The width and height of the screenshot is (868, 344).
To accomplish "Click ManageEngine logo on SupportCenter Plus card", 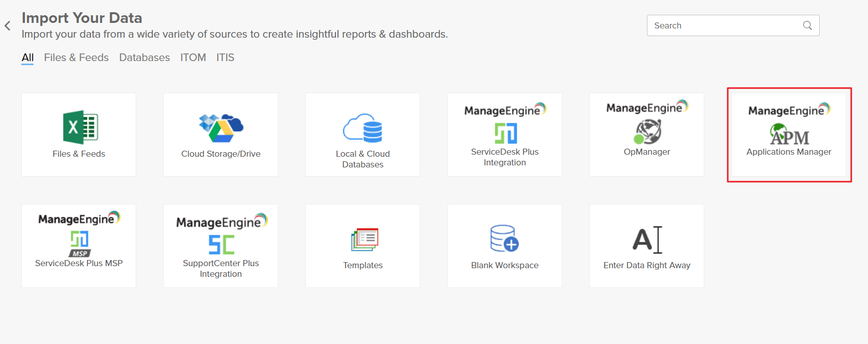I will (x=222, y=221).
